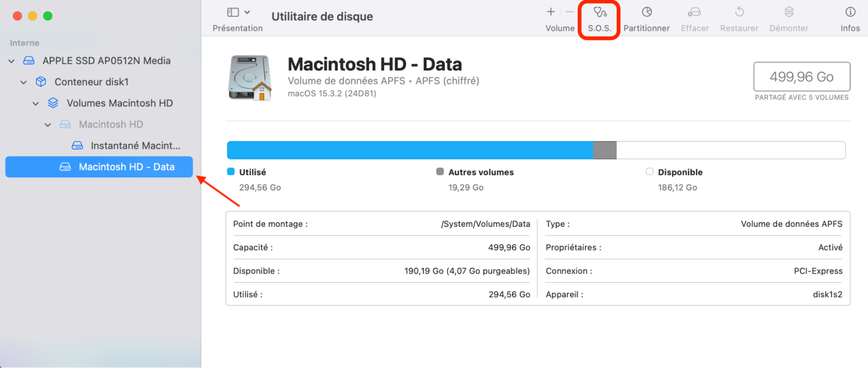The image size is (868, 368).
Task: Click the Interne sidebar section header
Action: pyautogui.click(x=24, y=43)
